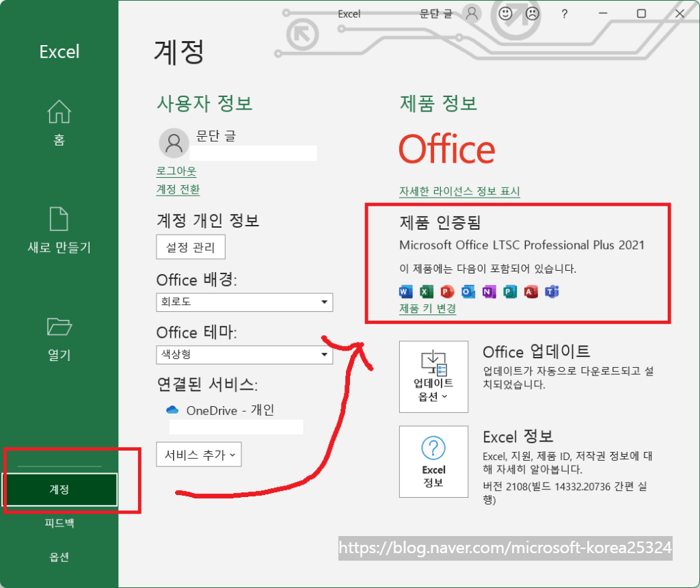
Task: Click the smiley feedback icon in title bar
Action: point(505,13)
